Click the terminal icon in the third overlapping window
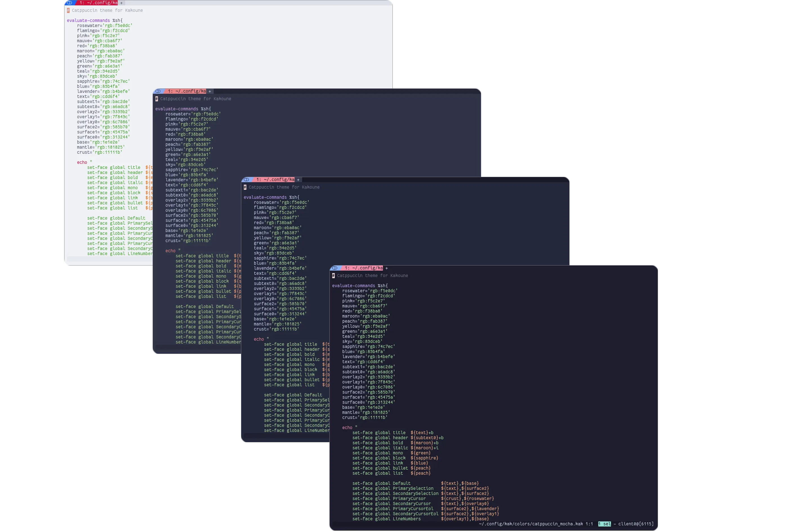Image resolution: width=812 pixels, height=531 pixels. (x=246, y=180)
